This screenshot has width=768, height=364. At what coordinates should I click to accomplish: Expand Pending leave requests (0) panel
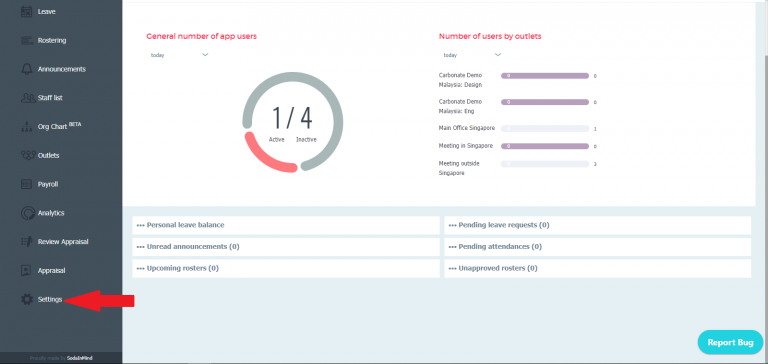click(x=598, y=225)
